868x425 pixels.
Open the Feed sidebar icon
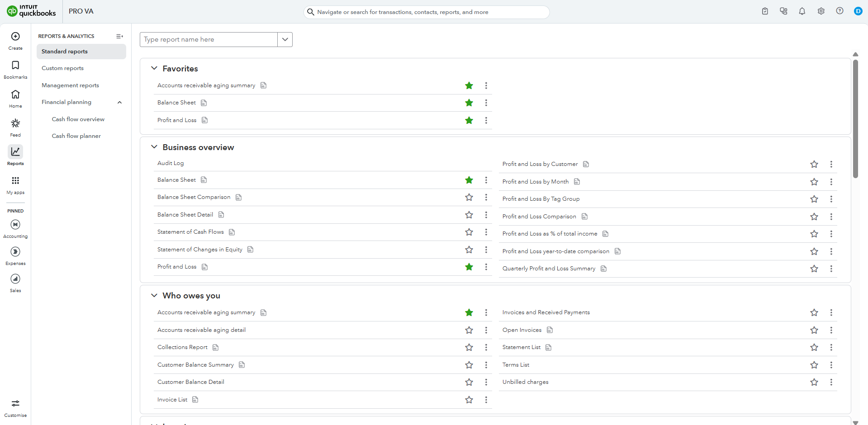click(15, 123)
